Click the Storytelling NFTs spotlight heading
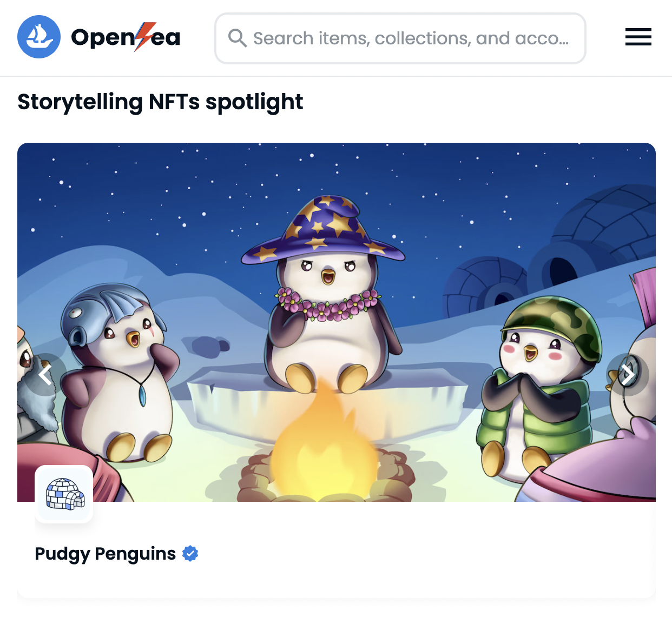The height and width of the screenshot is (624, 672). [160, 102]
